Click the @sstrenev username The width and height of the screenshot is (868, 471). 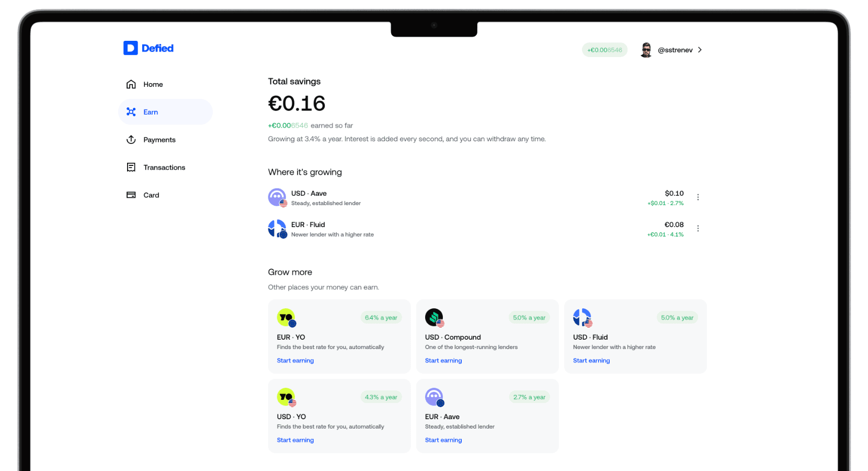(675, 50)
